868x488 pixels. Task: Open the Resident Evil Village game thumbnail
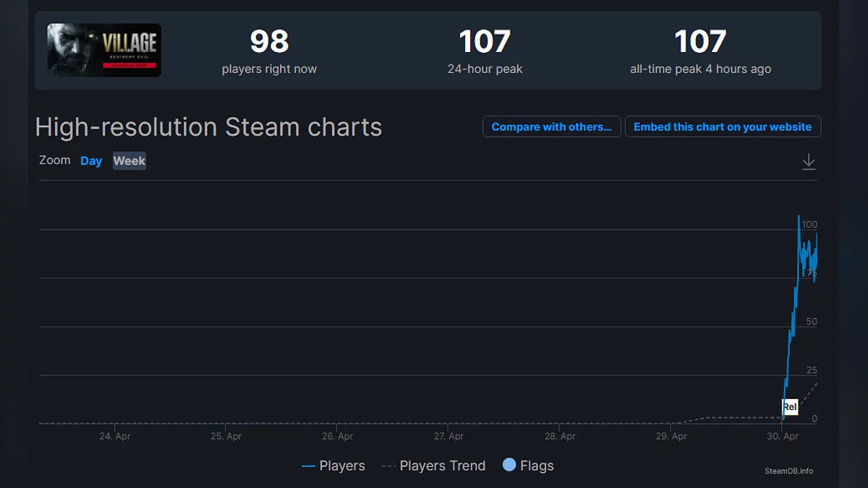(104, 50)
